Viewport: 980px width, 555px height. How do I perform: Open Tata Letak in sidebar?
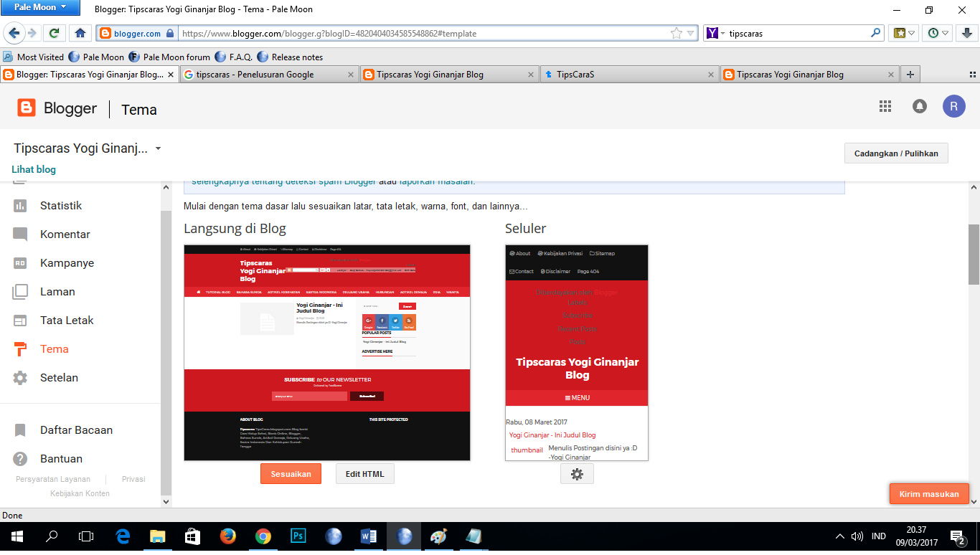coord(67,321)
